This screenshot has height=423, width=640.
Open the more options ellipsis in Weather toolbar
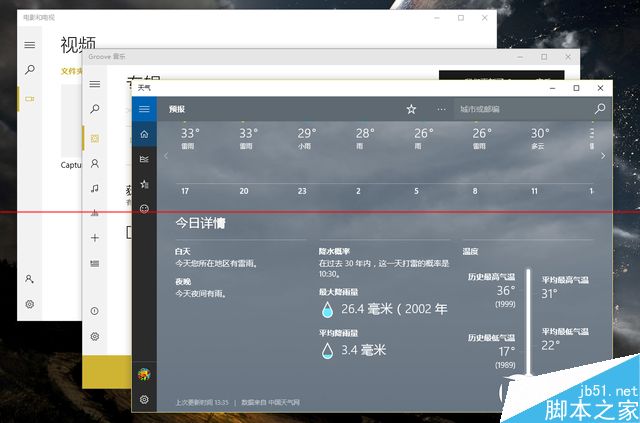[441, 109]
